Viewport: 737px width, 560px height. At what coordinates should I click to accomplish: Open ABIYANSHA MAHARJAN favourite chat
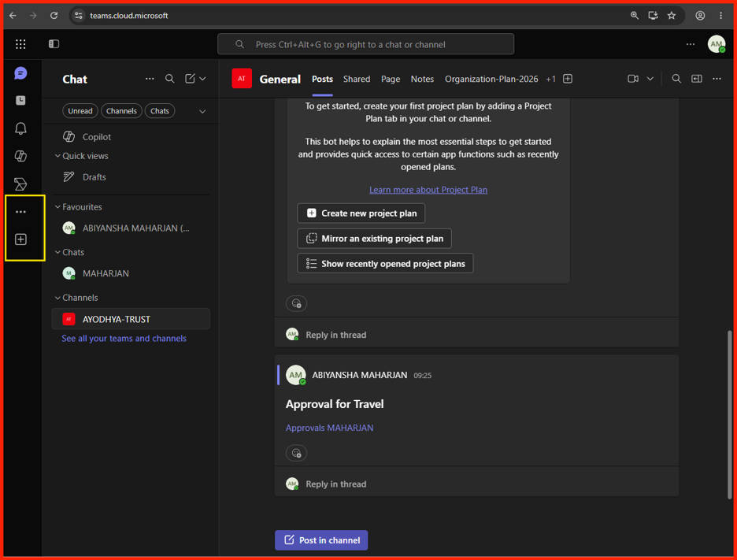coord(131,228)
